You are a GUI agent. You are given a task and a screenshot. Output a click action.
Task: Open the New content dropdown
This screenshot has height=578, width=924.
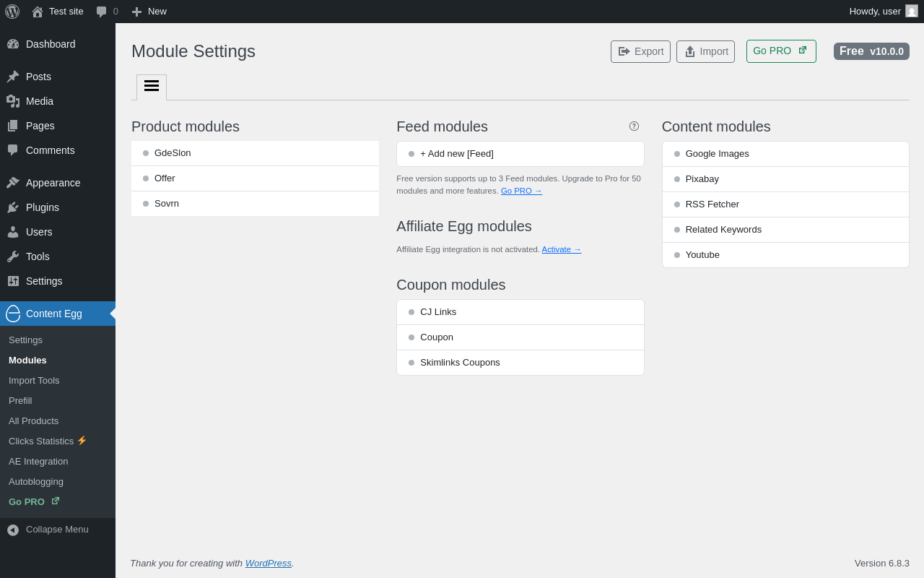(149, 12)
